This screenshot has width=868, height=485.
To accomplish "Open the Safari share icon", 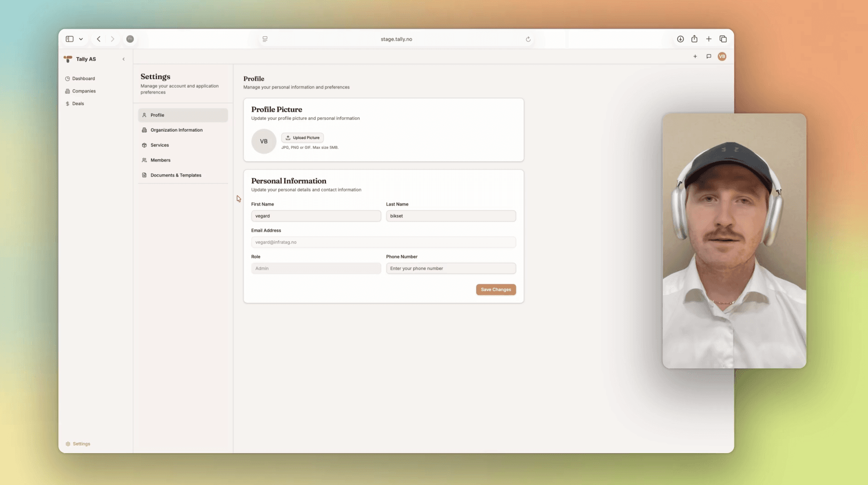I will pos(694,39).
